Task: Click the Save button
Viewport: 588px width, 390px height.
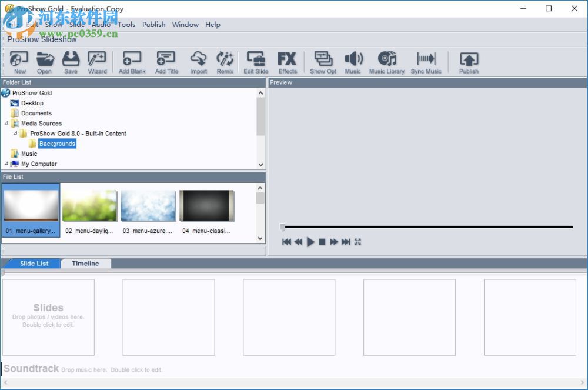Action: point(71,62)
